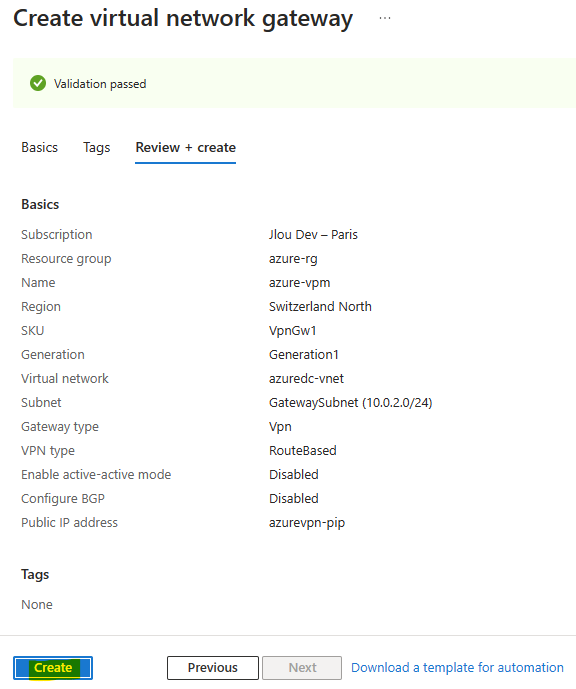The width and height of the screenshot is (576, 689).
Task: Click the Create button
Action: [53, 667]
